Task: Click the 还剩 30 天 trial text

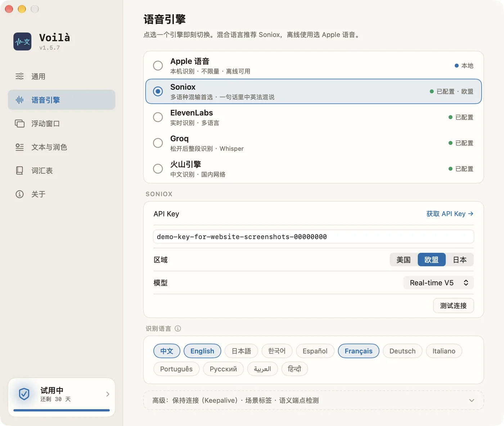Action: coord(55,399)
